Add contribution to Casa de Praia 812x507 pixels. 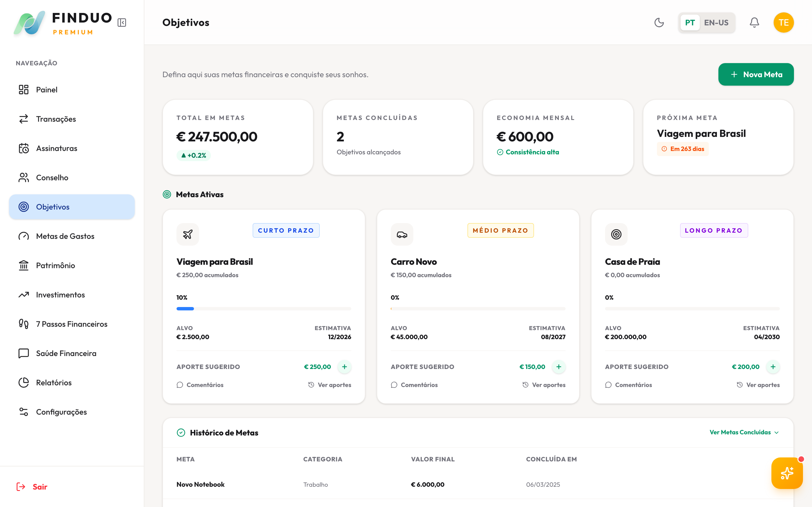pyautogui.click(x=773, y=367)
